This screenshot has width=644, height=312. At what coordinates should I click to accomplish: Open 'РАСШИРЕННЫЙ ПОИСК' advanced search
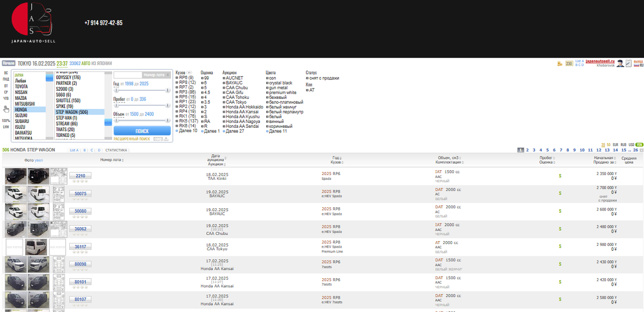[131, 139]
